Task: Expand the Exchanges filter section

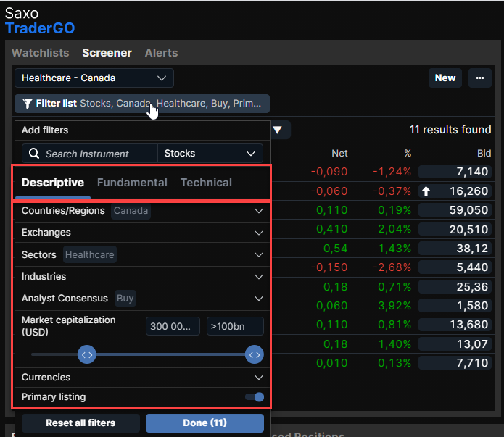Action: (x=259, y=233)
